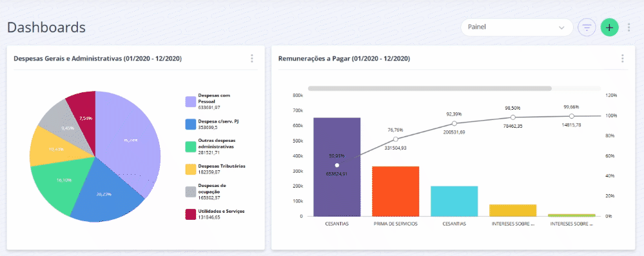Click Despesa c/serv. PJ legend swatch
This screenshot has width=644, height=256.
190,124
